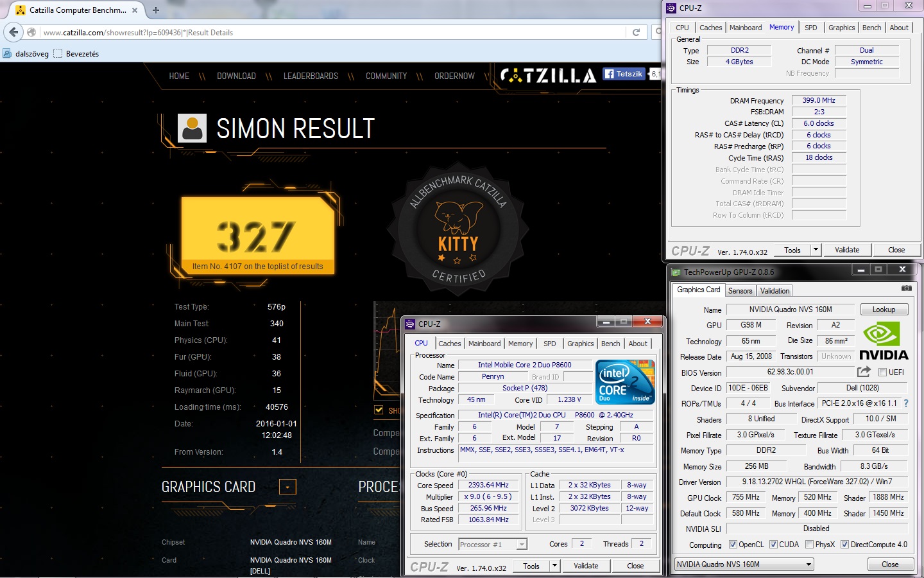Switch to Sensors tab in GPU-Z

pos(740,291)
